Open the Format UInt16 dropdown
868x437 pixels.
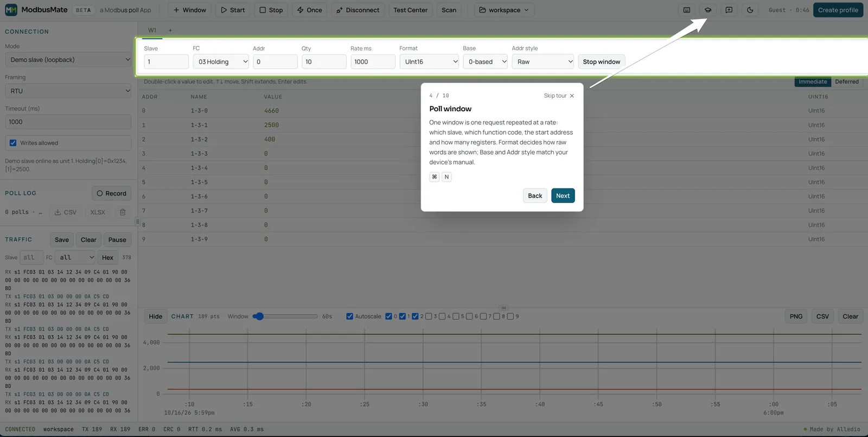coord(429,62)
